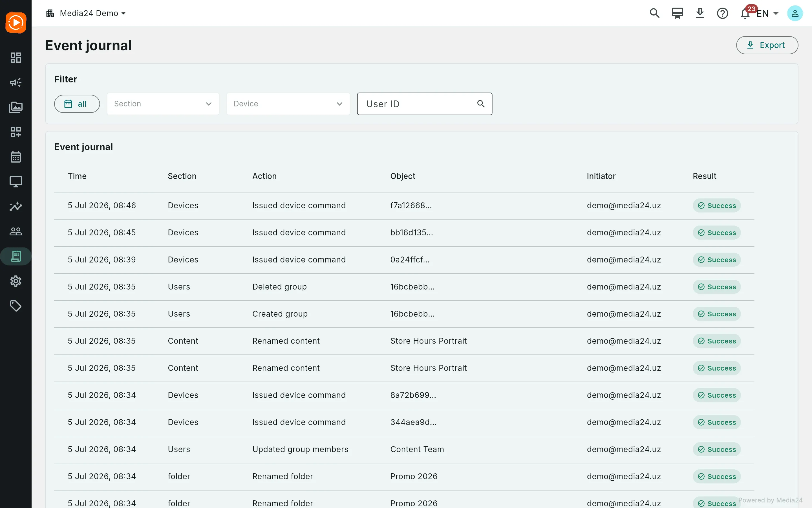Click the Object column header
Image resolution: width=812 pixels, height=508 pixels.
point(403,176)
